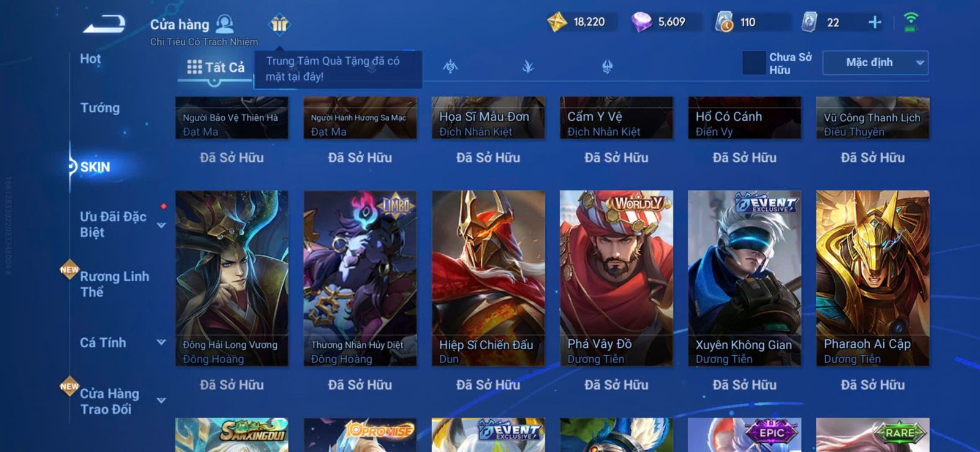Open the Tướng menu item
Screen dimensions: 980x452
click(100, 108)
